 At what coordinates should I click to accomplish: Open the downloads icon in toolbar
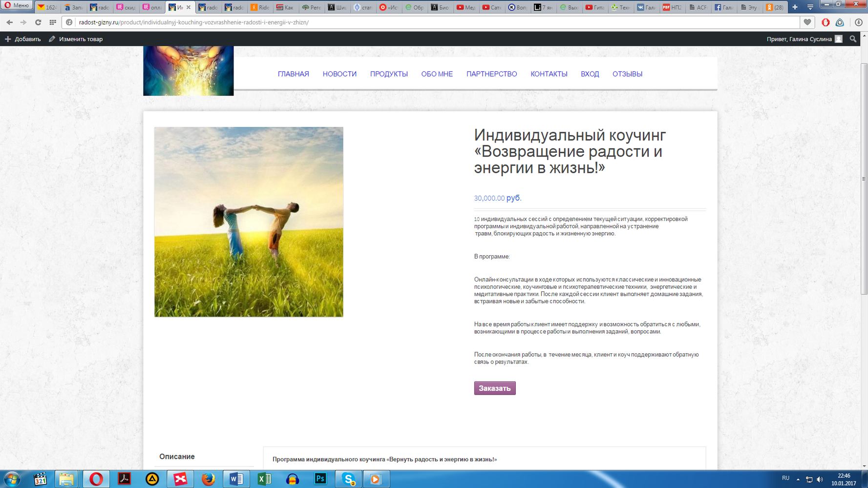[858, 22]
